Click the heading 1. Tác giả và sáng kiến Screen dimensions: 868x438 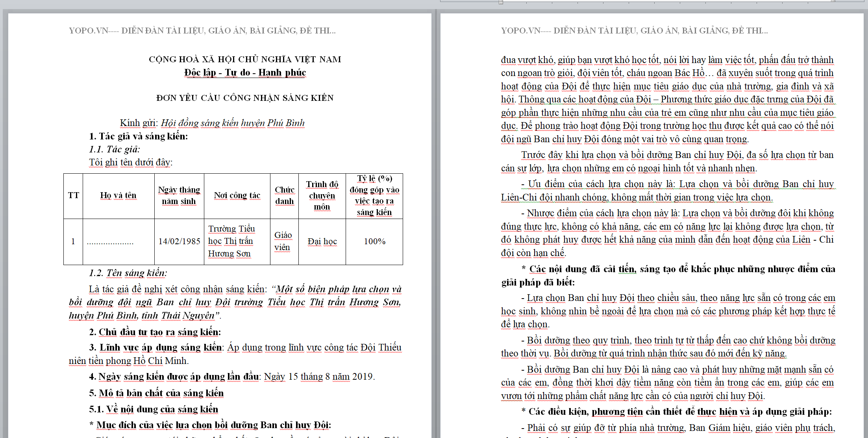pyautogui.click(x=139, y=136)
